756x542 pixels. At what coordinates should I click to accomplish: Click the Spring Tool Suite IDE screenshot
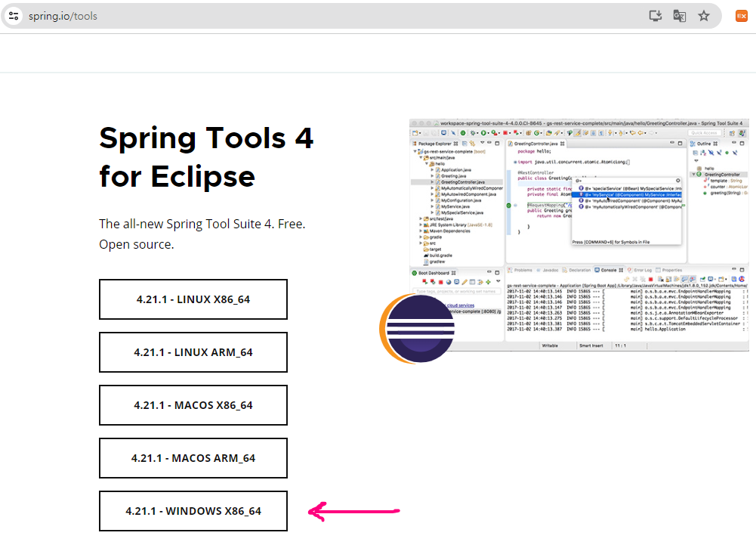(x=579, y=234)
